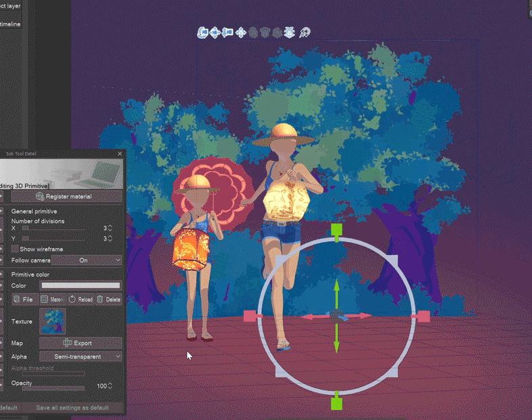Click the timeline button at top left
This screenshot has height=420, width=532.
(x=11, y=24)
